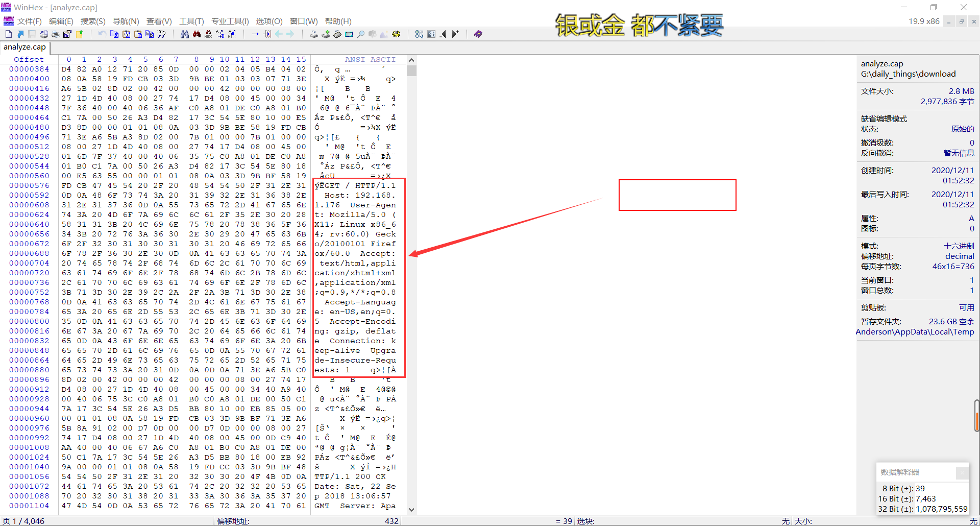Click the Go to sector icon
Image resolution: width=980 pixels, height=526 pixels.
267,34
